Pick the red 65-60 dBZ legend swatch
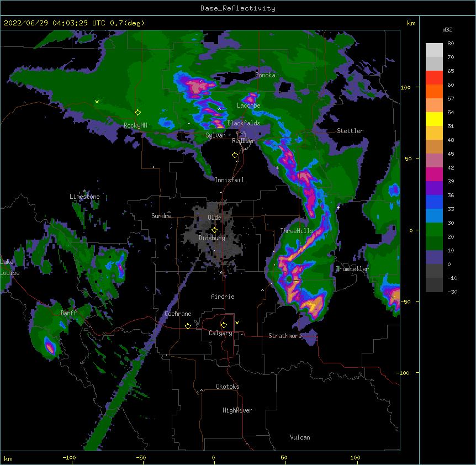Screen dimensions: 476x465 click(434, 77)
